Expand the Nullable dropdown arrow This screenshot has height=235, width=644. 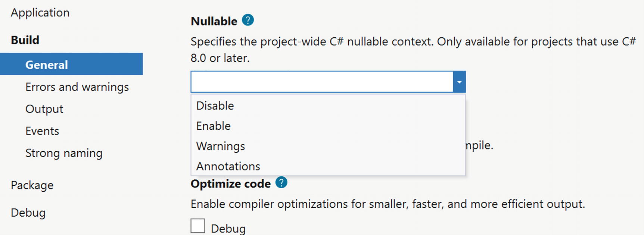coord(459,81)
